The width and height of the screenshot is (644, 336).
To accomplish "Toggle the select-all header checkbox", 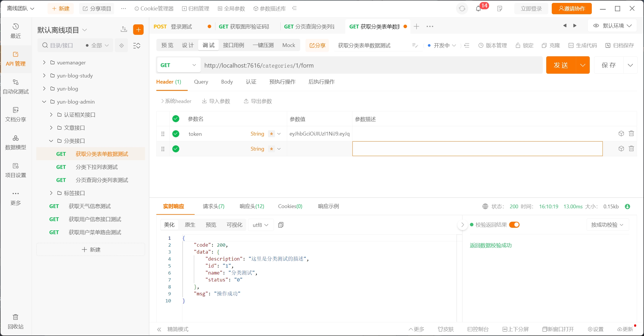I will [176, 119].
